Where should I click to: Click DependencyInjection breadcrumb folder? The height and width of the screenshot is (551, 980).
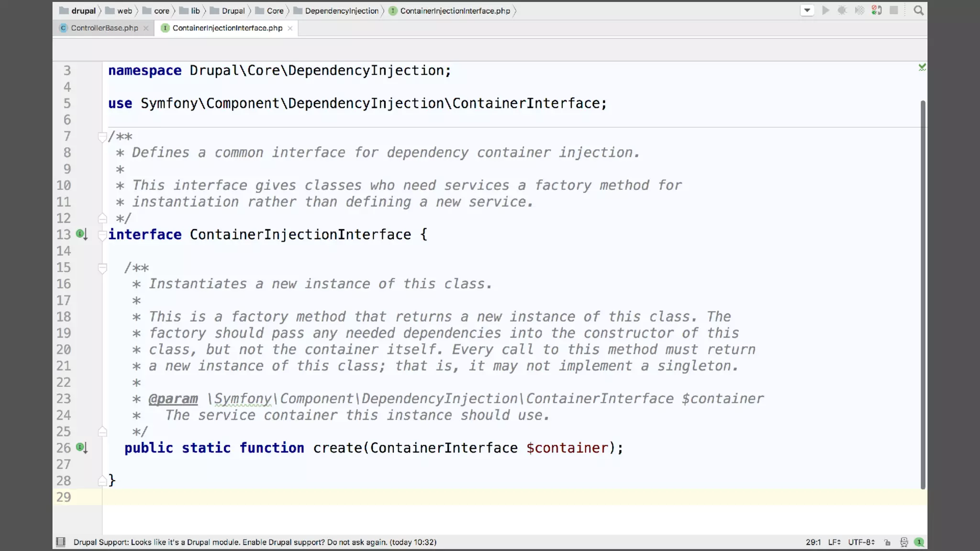pyautogui.click(x=342, y=11)
